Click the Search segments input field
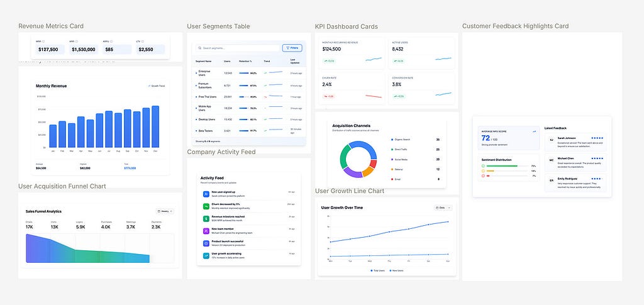This screenshot has width=644, height=305. point(238,48)
